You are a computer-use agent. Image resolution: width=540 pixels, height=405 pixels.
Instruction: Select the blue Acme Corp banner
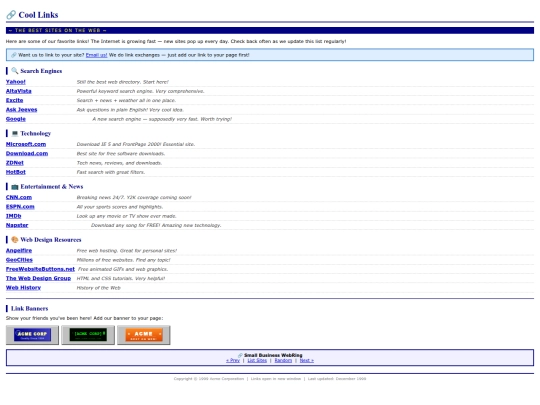[32, 335]
